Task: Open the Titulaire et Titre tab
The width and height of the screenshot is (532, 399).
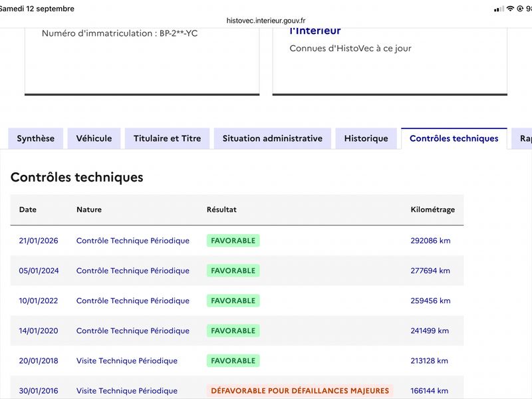Action: coord(168,138)
